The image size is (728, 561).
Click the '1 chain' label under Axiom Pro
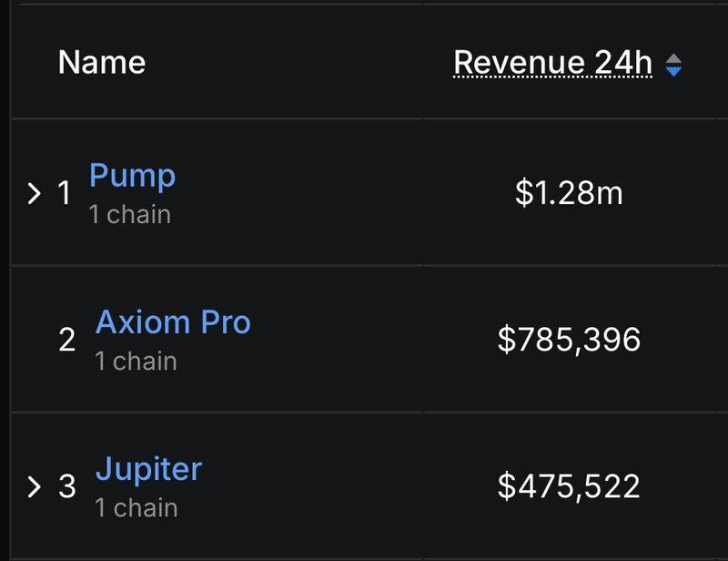click(136, 362)
